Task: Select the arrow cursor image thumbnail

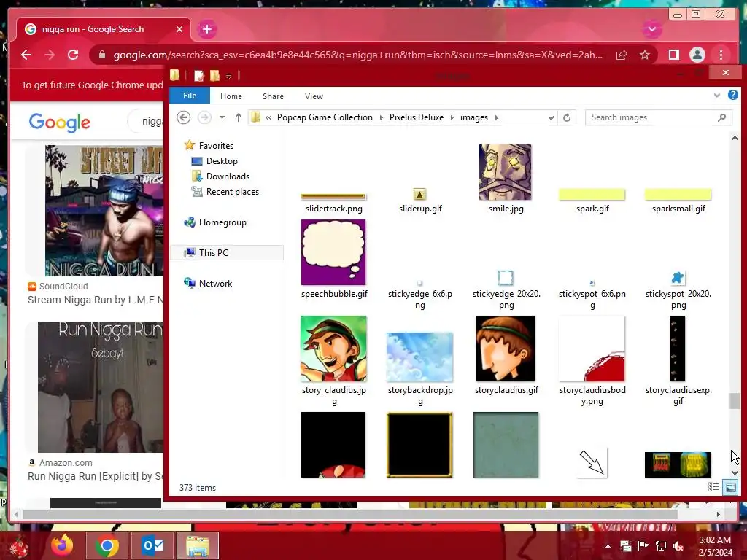Action: click(592, 462)
